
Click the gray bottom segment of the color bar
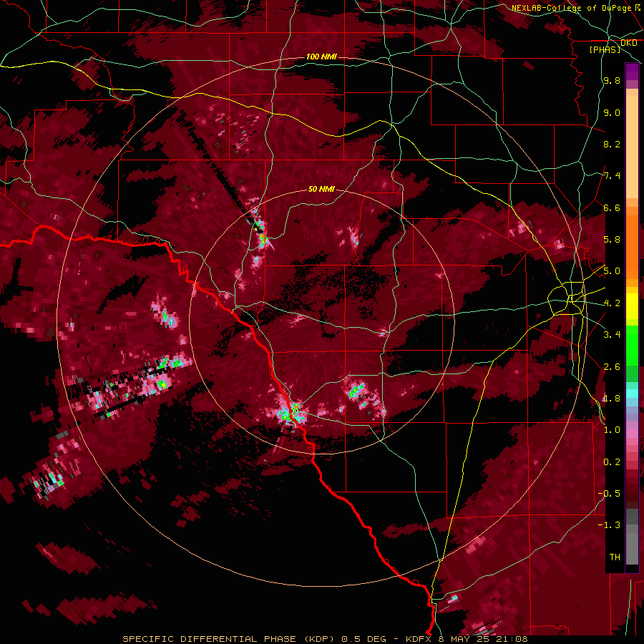[x=632, y=548]
